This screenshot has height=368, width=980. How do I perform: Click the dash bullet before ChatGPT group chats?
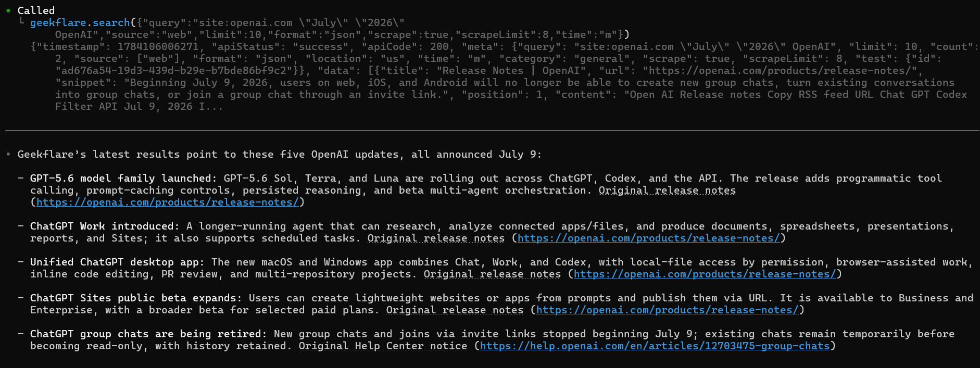(x=21, y=334)
